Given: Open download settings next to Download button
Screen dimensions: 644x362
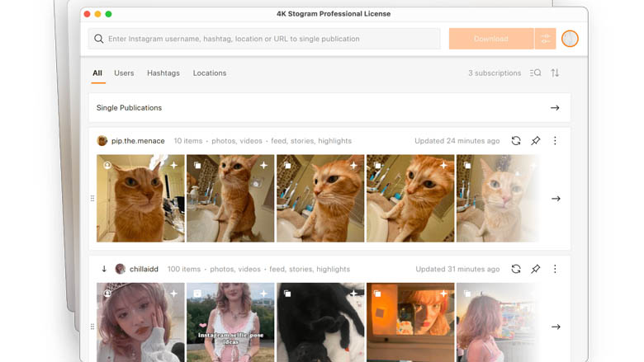Looking at the screenshot, I should [545, 39].
